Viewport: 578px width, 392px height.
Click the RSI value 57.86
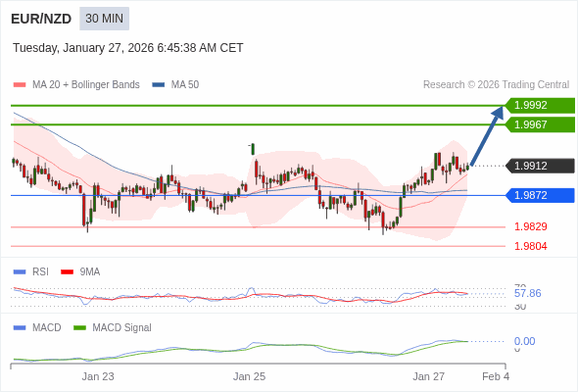pos(527,294)
